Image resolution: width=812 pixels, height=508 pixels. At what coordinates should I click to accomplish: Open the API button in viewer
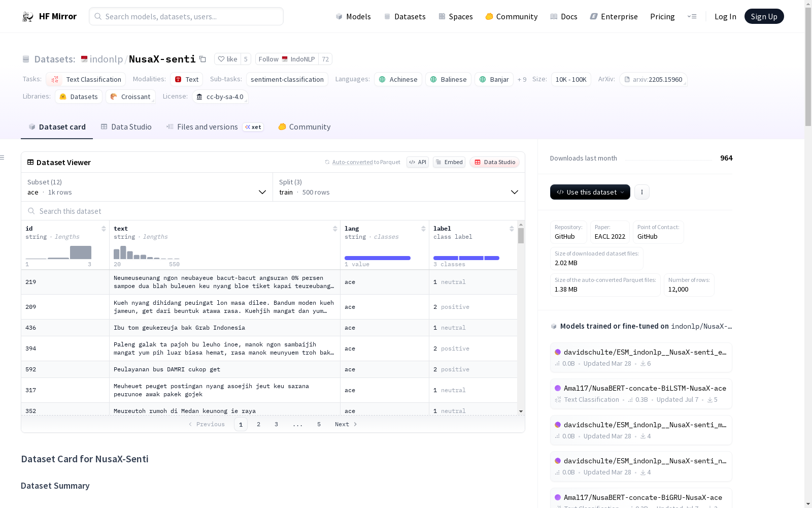pos(418,162)
